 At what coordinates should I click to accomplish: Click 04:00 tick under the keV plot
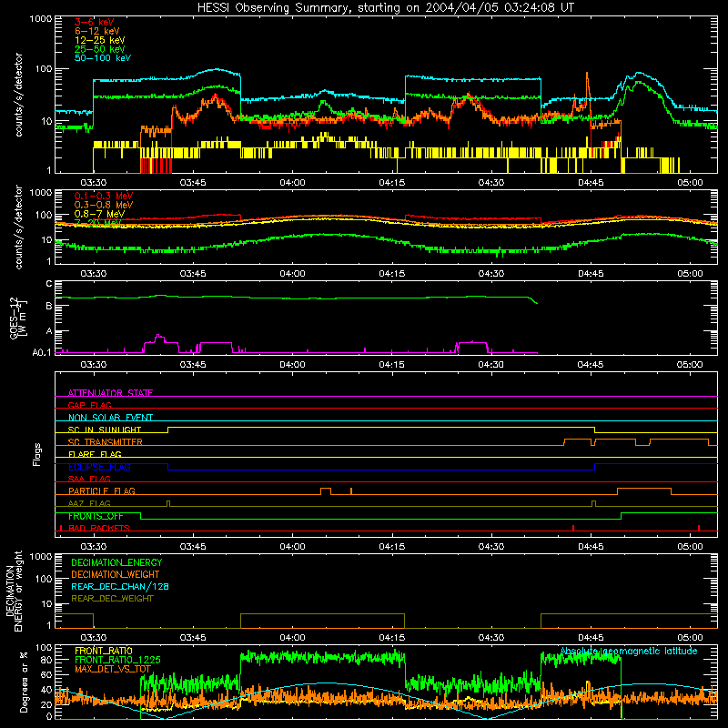point(292,183)
